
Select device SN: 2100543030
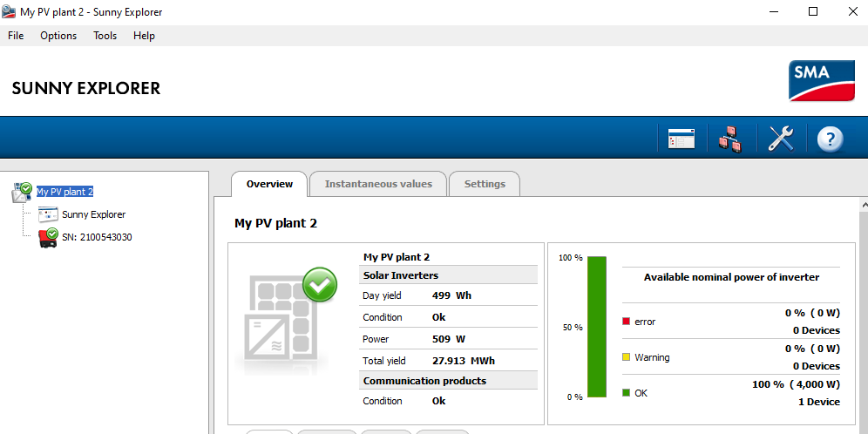97,238
